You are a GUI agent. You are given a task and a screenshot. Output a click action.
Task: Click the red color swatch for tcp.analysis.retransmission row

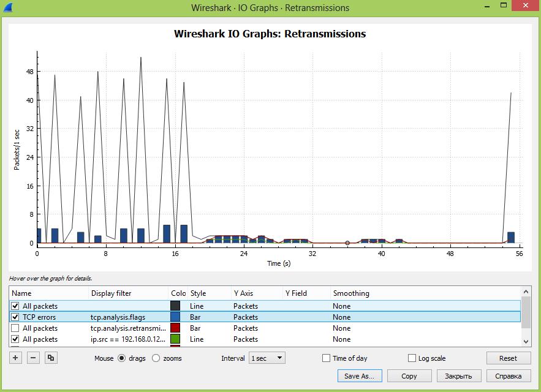click(175, 328)
